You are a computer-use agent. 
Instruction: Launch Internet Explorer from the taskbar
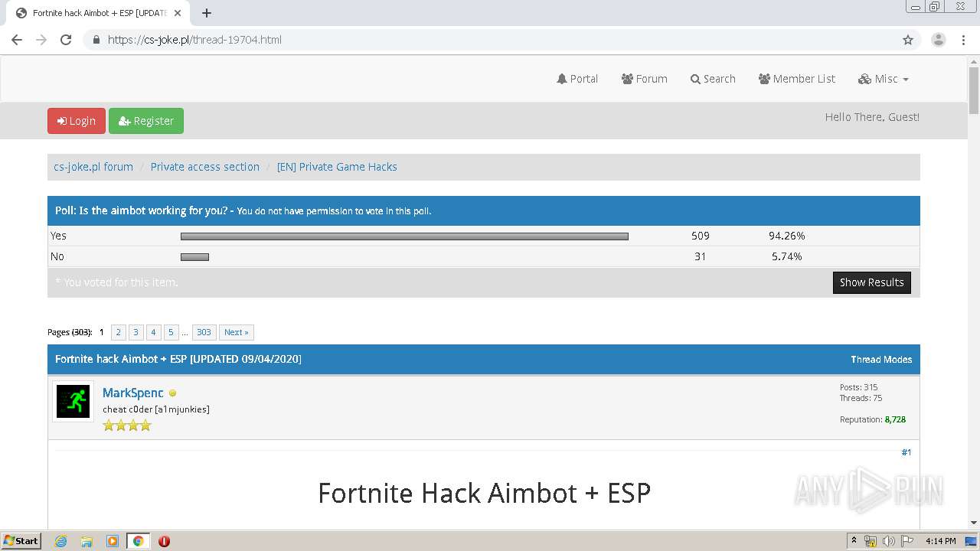tap(60, 541)
